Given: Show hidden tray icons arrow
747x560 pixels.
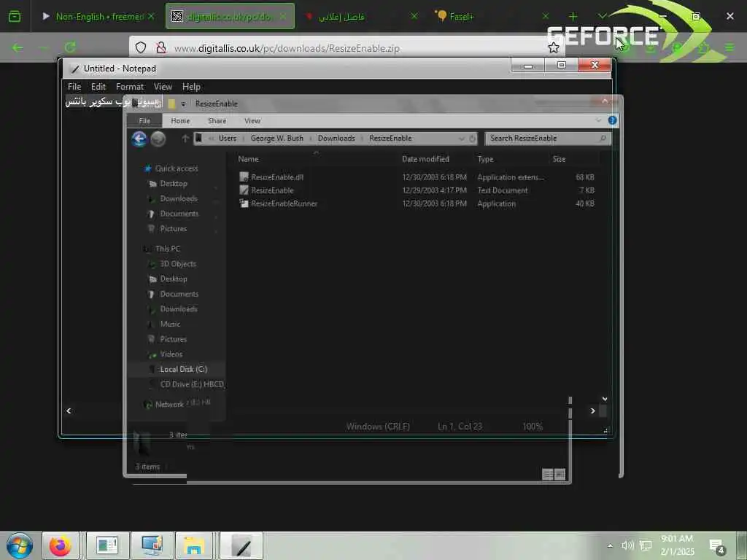Looking at the screenshot, I should pos(610,545).
